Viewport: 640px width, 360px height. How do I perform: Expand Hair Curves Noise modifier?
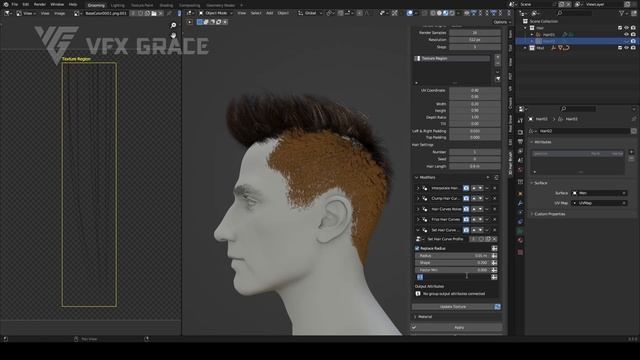tap(418, 209)
